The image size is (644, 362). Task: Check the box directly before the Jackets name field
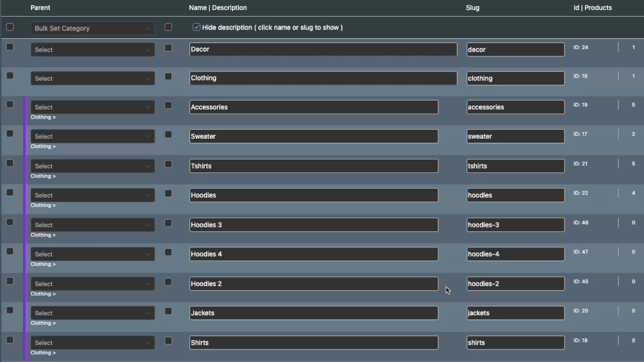[x=168, y=311]
